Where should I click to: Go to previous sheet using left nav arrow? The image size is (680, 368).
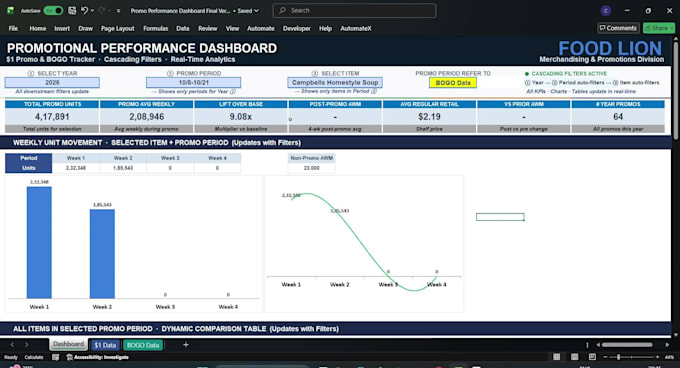(12, 345)
